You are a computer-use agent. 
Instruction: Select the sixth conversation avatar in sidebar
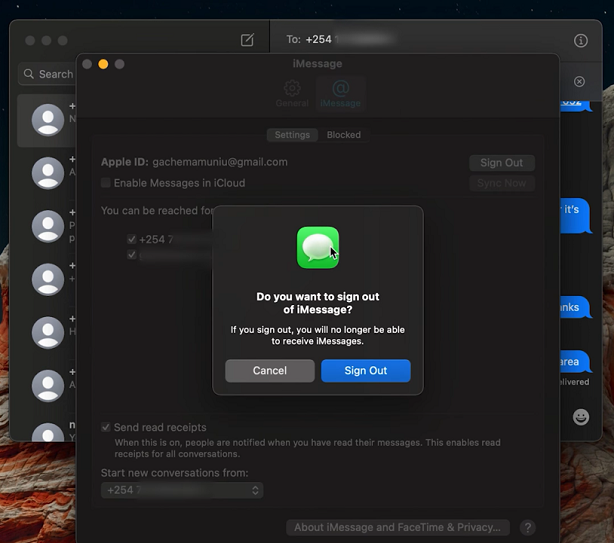48,386
